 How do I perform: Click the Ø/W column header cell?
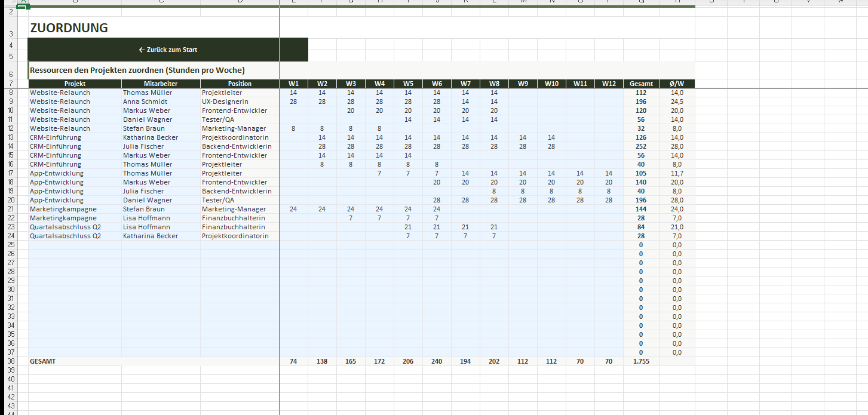pyautogui.click(x=677, y=84)
